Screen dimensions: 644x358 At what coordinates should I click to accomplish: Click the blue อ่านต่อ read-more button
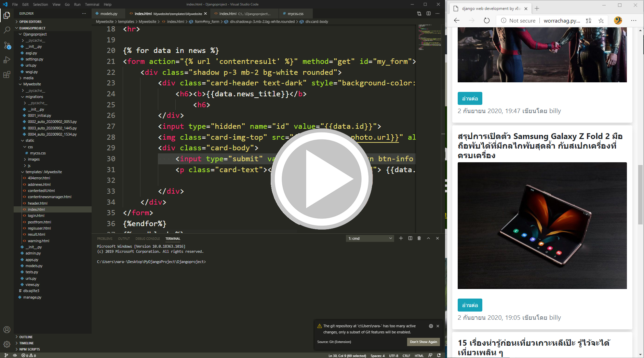pyautogui.click(x=470, y=98)
